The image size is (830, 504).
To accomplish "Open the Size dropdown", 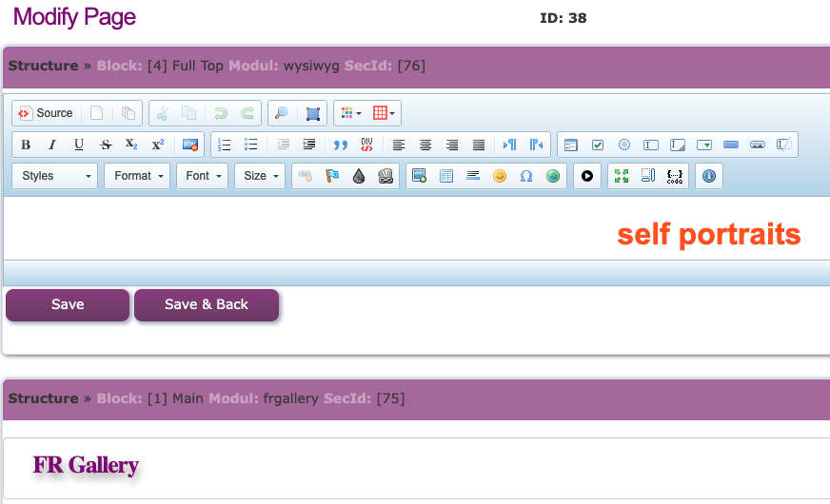I will tap(260, 176).
